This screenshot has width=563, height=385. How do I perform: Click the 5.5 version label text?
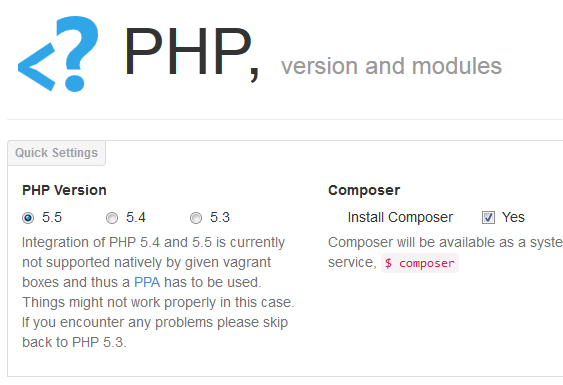[52, 218]
